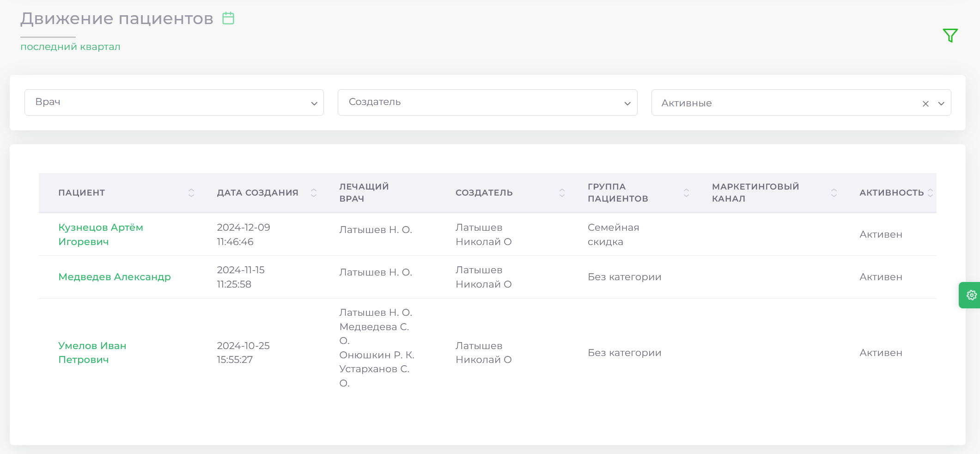The height and width of the screenshot is (454, 980).
Task: Sort by the Маркетинговый канал column arrows
Action: click(x=834, y=193)
